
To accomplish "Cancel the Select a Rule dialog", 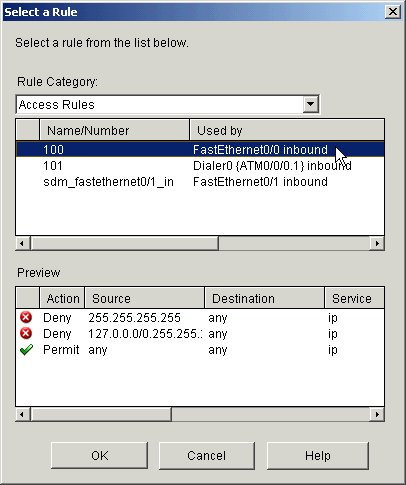I will click(207, 455).
